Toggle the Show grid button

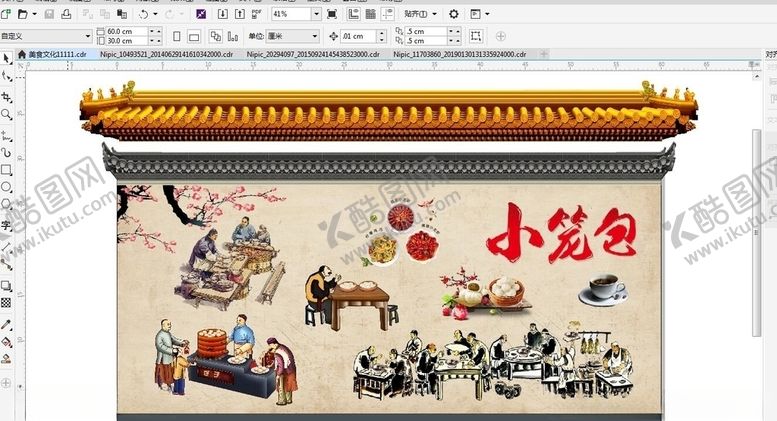click(x=371, y=14)
